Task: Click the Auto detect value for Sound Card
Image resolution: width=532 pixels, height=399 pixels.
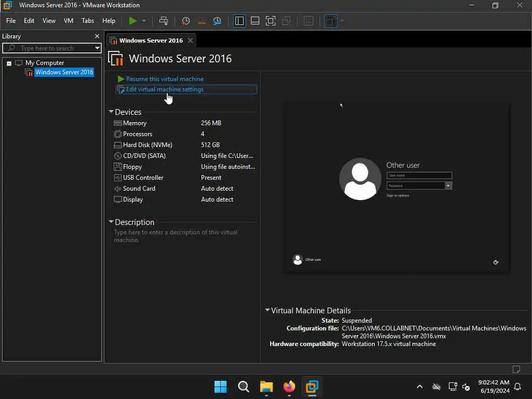Action: (x=217, y=188)
